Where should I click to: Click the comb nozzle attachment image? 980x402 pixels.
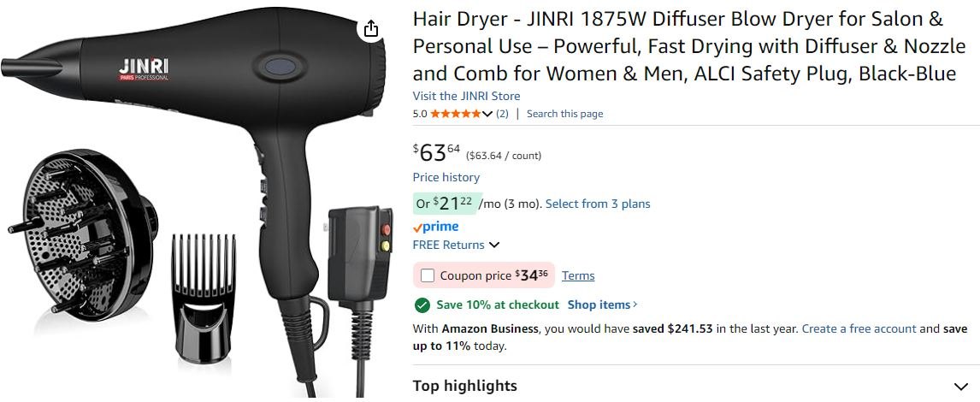pos(204,297)
